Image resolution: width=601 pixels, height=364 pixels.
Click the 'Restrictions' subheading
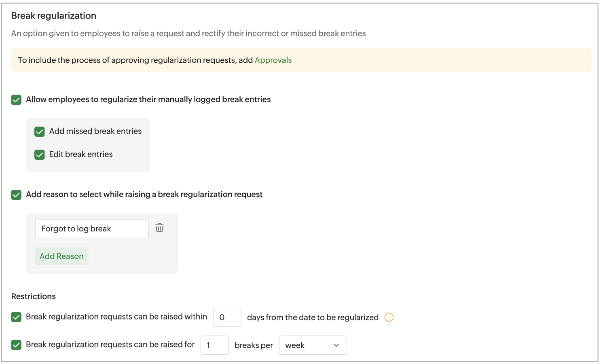point(34,296)
